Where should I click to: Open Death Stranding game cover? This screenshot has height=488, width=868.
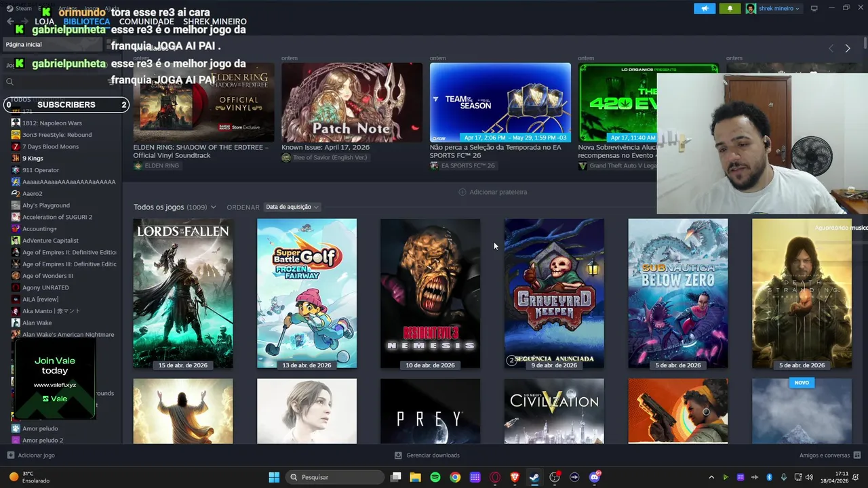tap(802, 293)
